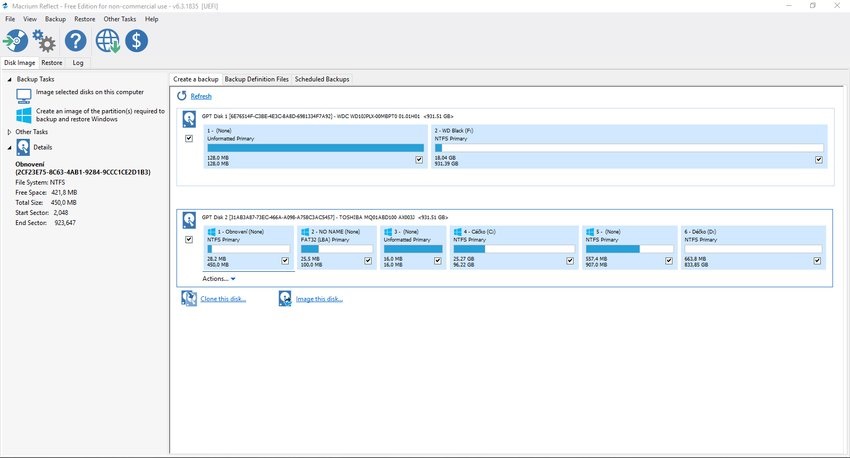The height and width of the screenshot is (458, 850).
Task: Click the Clone this disk icon
Action: click(189, 299)
